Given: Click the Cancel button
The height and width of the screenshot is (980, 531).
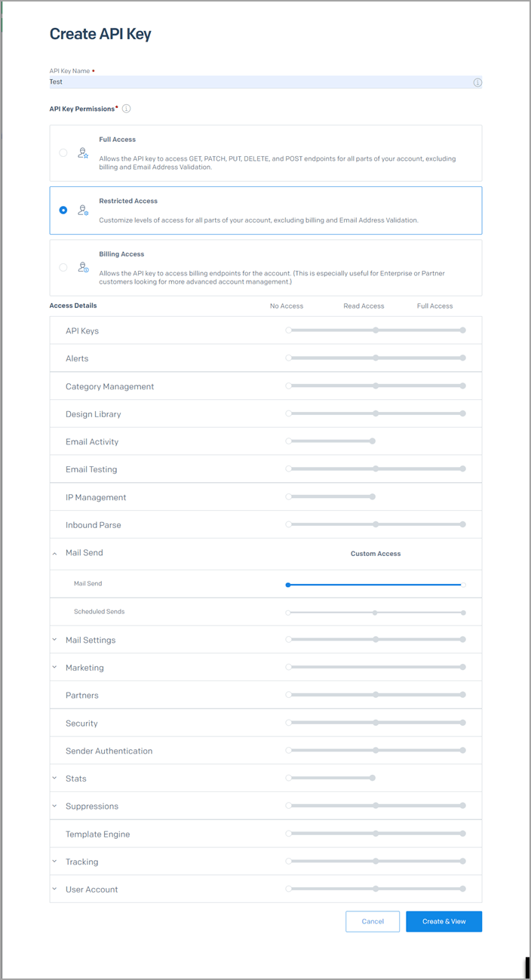Looking at the screenshot, I should tap(373, 921).
